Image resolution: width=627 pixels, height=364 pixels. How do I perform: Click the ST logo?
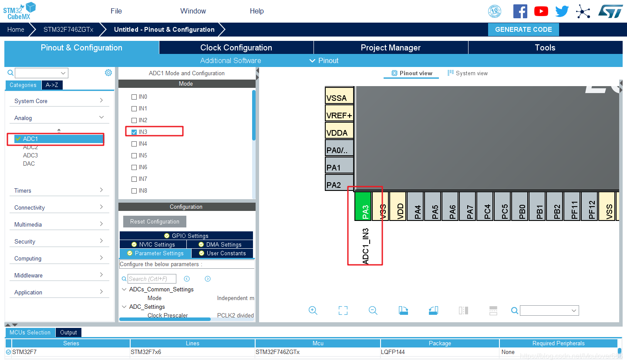coord(611,11)
